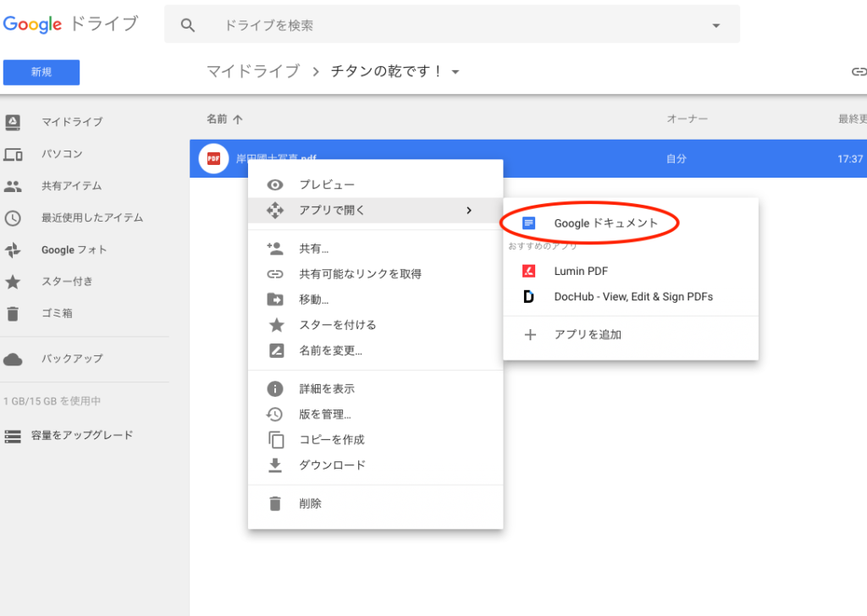Click マイドライブ in the breadcrumb

(x=253, y=71)
